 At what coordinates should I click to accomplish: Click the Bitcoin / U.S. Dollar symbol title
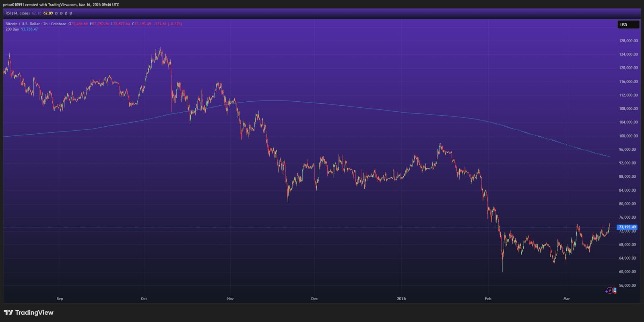tap(23, 24)
